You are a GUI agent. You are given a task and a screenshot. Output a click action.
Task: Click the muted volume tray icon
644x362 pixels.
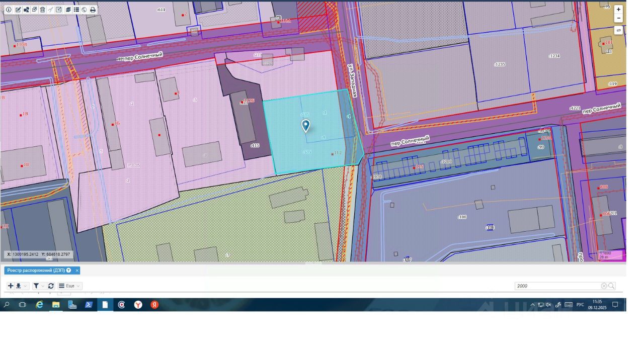tap(549, 305)
